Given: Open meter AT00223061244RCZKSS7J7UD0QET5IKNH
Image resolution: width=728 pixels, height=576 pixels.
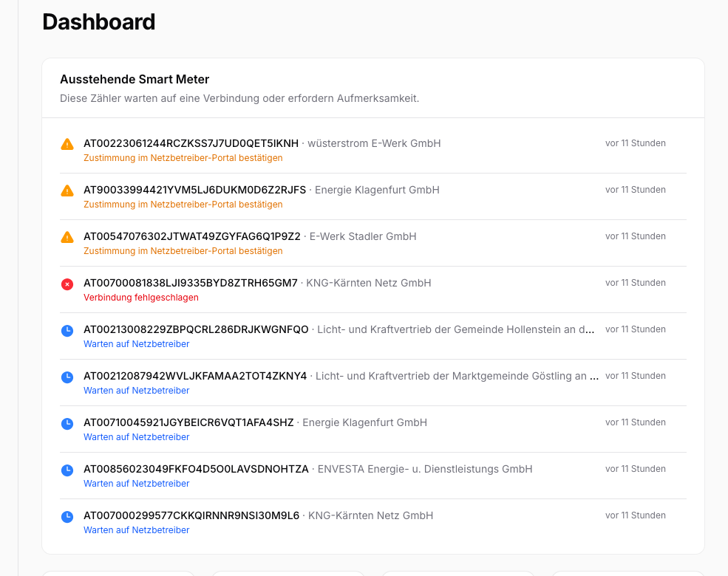Looking at the screenshot, I should pos(191,143).
